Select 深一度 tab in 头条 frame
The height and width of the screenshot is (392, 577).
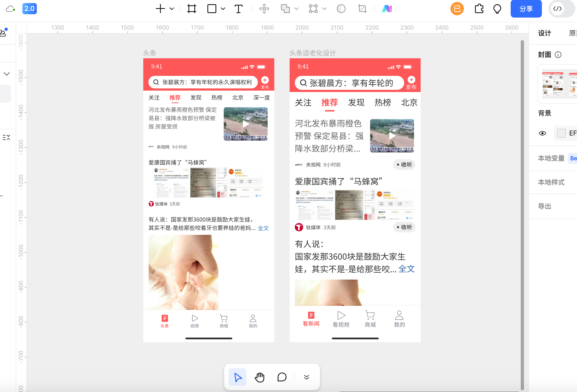[x=261, y=98]
